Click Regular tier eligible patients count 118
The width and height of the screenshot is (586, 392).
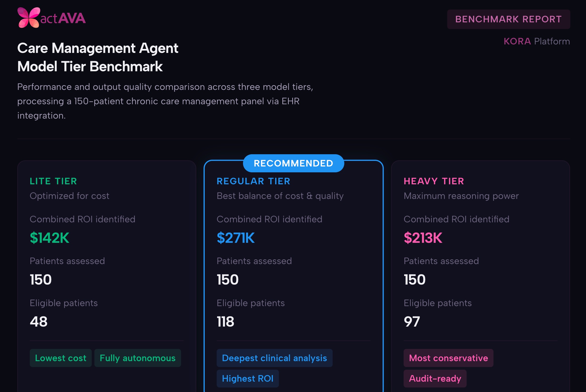[225, 322]
